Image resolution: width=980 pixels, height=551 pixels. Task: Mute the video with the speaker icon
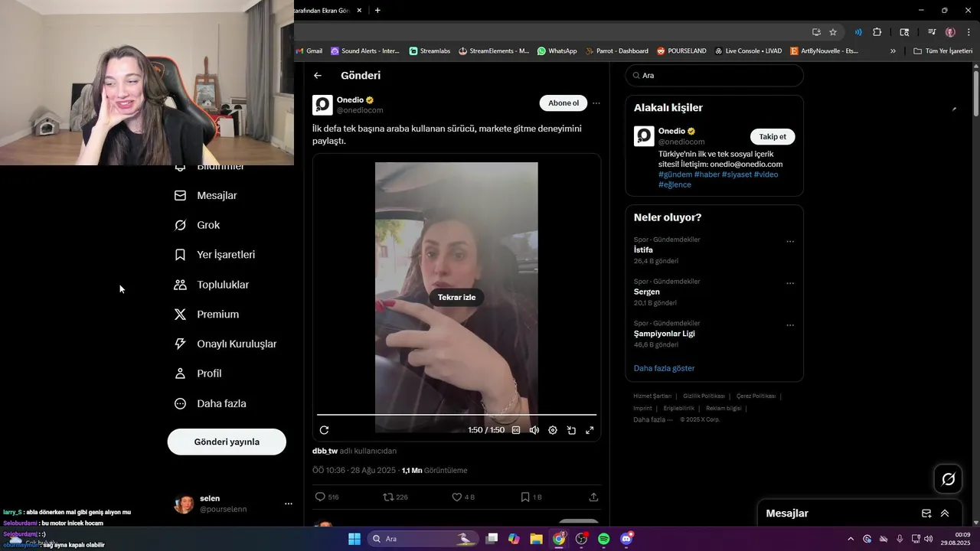[x=534, y=430]
